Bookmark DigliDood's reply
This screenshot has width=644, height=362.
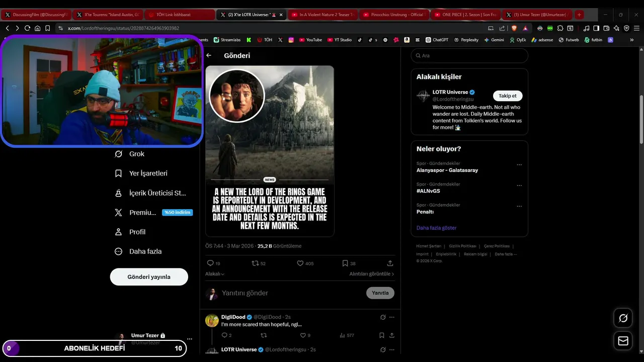coord(382,335)
